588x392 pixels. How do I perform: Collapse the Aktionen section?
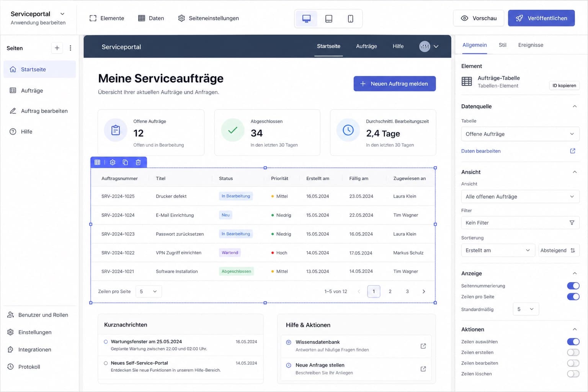pyautogui.click(x=575, y=329)
